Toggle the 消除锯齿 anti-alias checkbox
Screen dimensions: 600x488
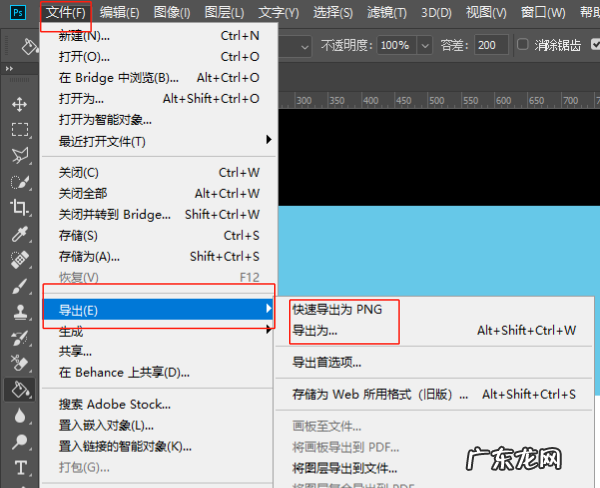point(523,44)
